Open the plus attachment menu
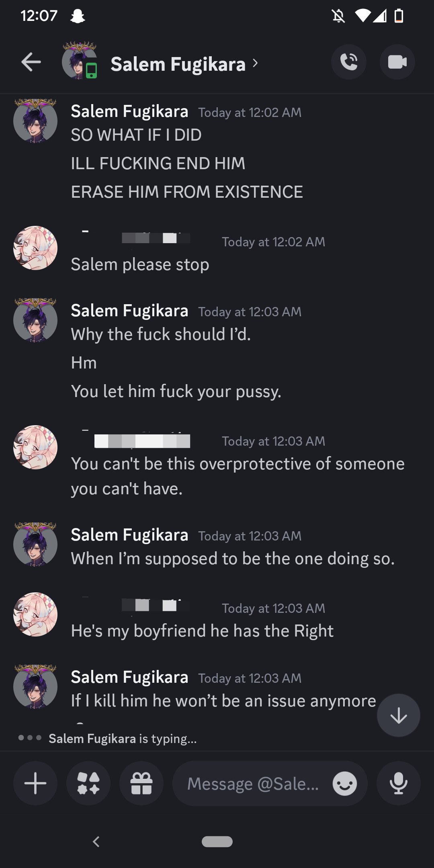 click(x=35, y=783)
